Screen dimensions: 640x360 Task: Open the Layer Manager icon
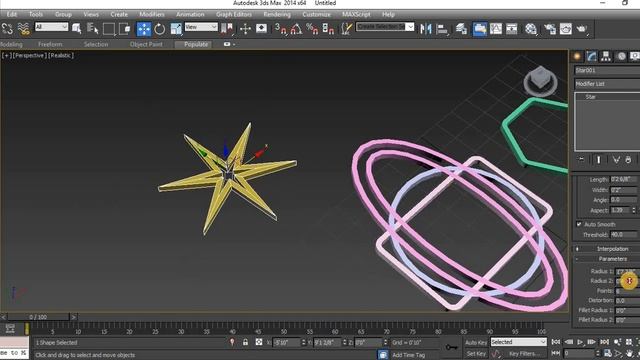[462, 29]
